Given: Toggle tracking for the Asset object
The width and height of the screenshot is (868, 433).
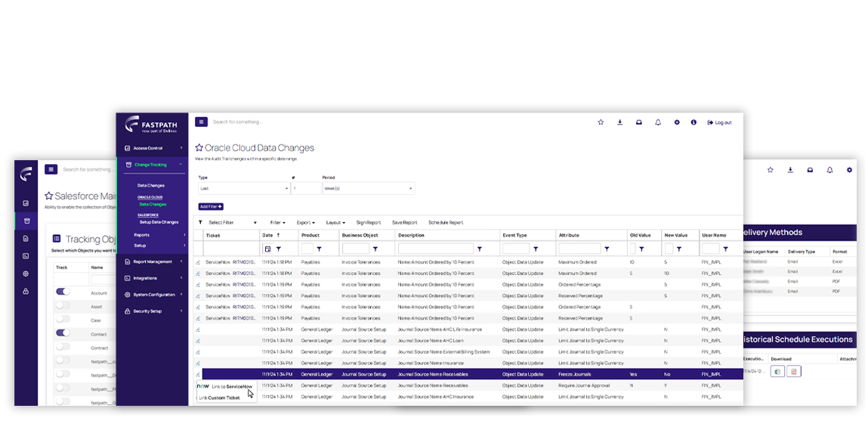Looking at the screenshot, I should tap(63, 305).
